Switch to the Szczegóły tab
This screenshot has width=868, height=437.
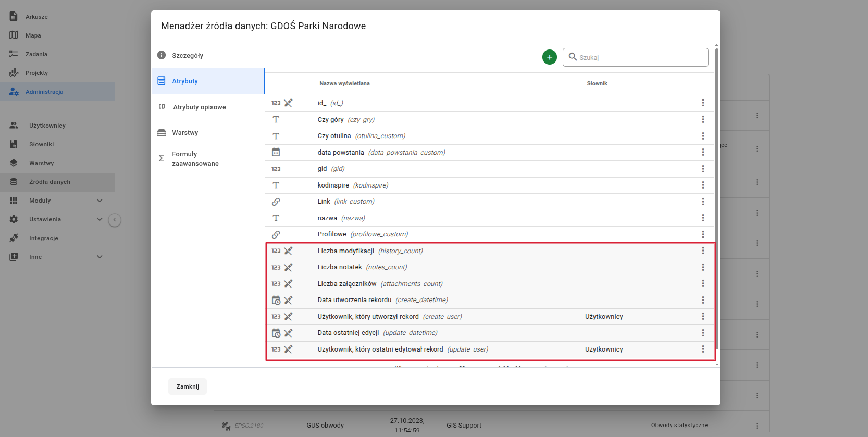tap(188, 55)
